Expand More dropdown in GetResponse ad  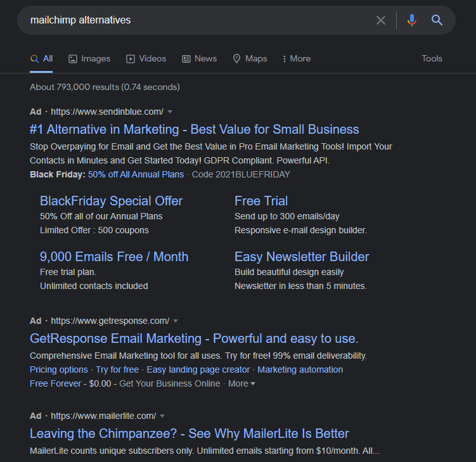point(241,383)
